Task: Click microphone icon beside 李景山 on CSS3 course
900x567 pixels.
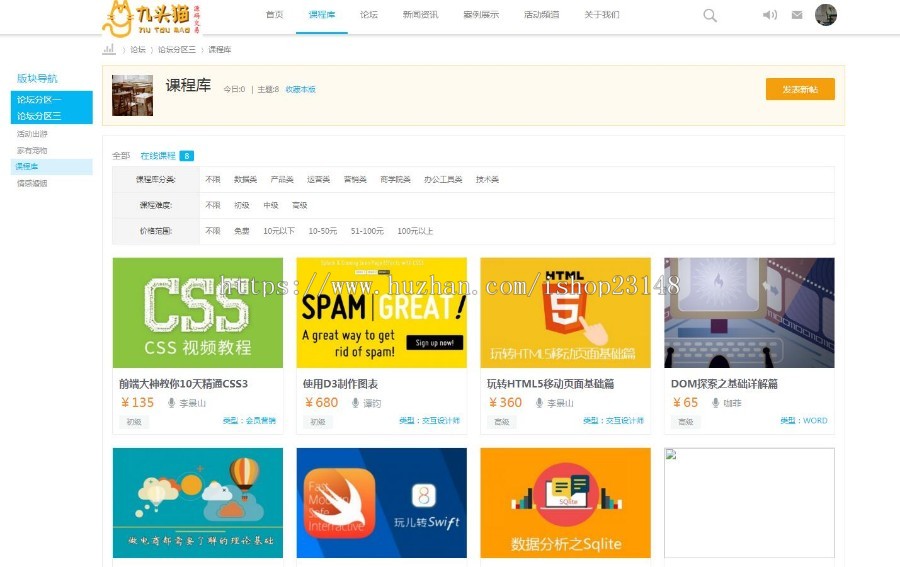Action: click(x=171, y=403)
